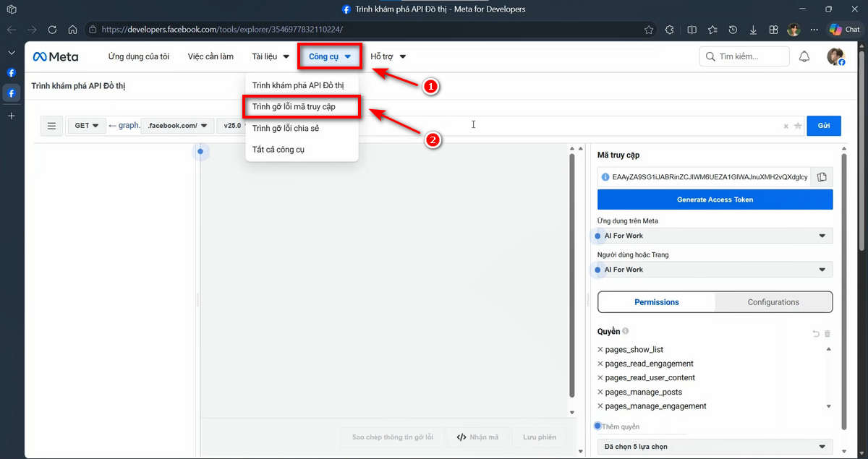The width and height of the screenshot is (868, 459).
Task: Remove the pages_manage_posts permission
Action: (x=600, y=392)
